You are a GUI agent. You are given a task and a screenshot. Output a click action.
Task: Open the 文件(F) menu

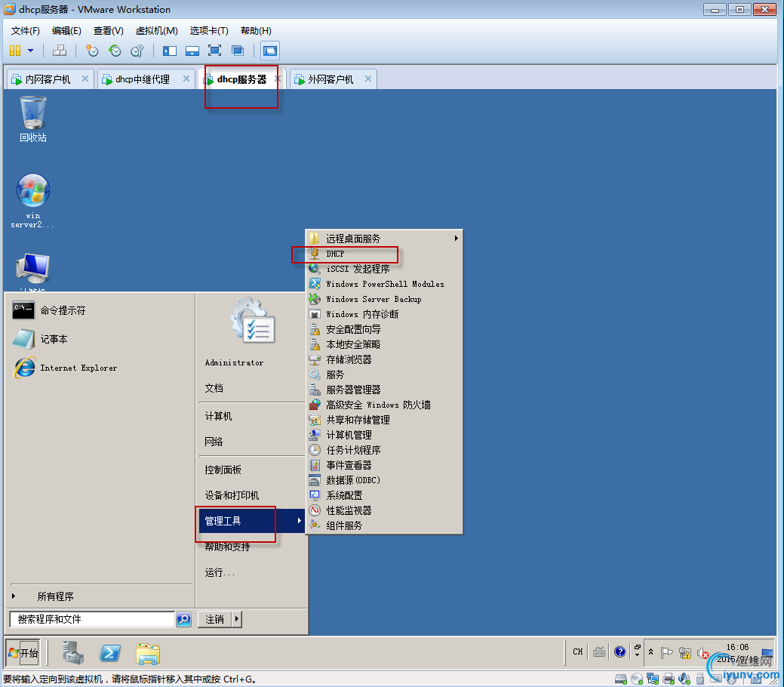(x=26, y=31)
